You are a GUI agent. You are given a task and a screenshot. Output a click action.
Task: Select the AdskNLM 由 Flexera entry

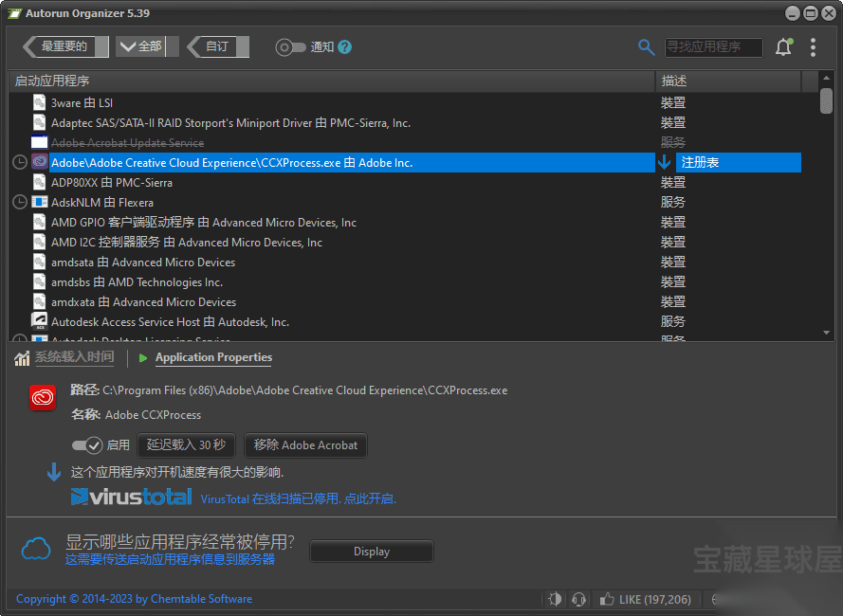102,203
